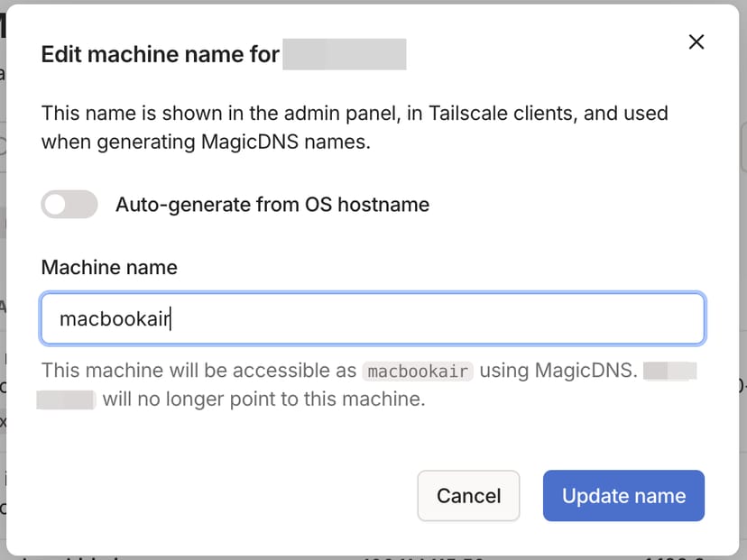The width and height of the screenshot is (747, 560).
Task: Click the Cancel button
Action: point(468,496)
